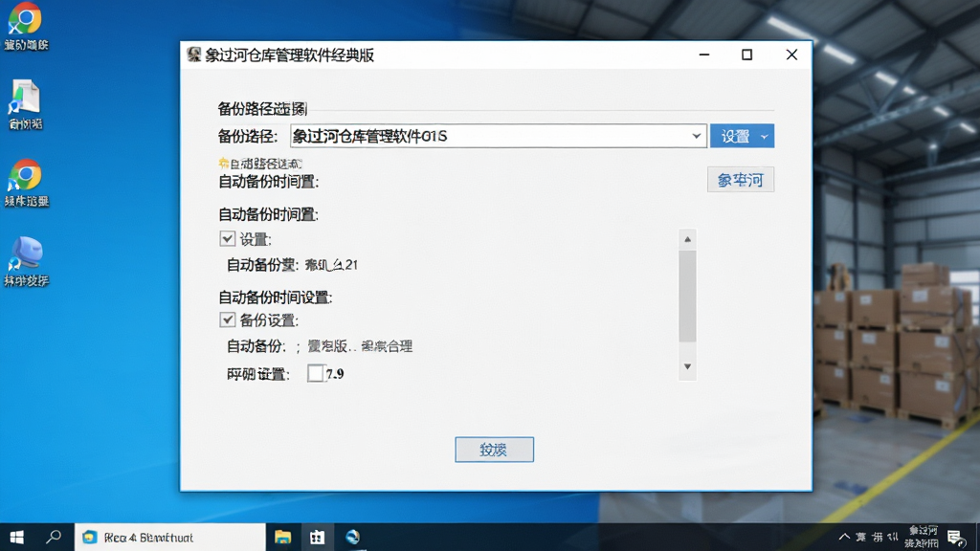Open the notification center icon
Screen dimensions: 980x551
pos(956,538)
